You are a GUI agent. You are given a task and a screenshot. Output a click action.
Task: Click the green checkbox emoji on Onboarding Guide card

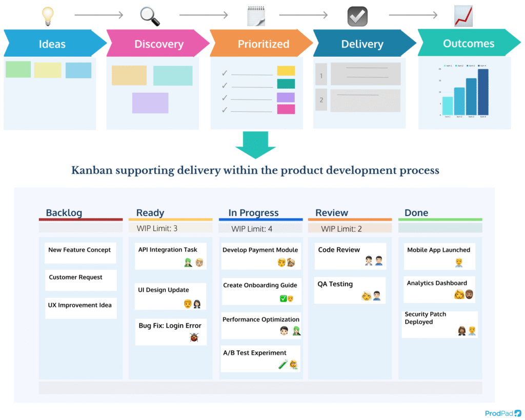click(x=283, y=298)
